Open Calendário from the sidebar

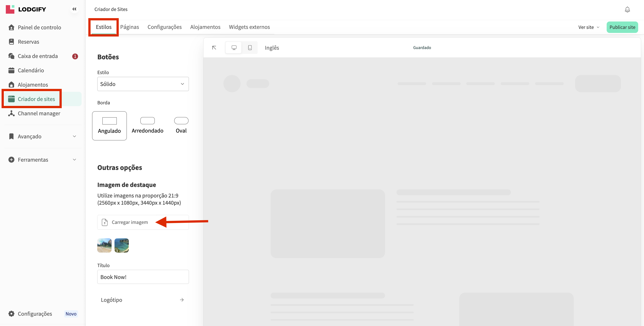(31, 70)
